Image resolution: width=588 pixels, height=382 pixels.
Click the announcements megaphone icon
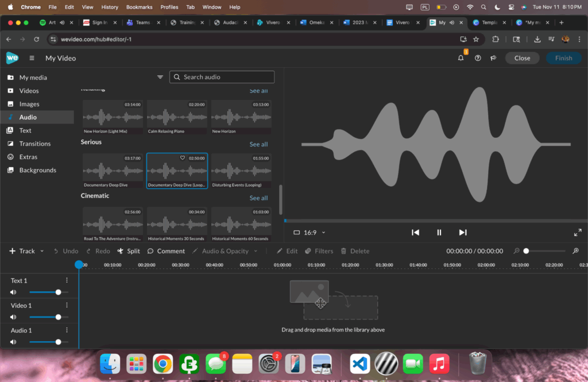click(x=493, y=58)
